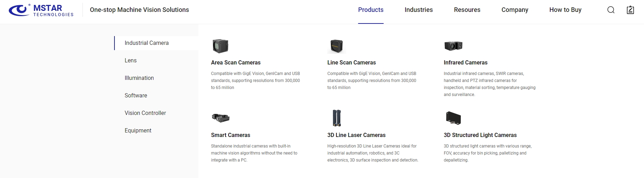Open the Smart Cameras title link
Viewport: 644px width, 178px height.
coord(230,135)
